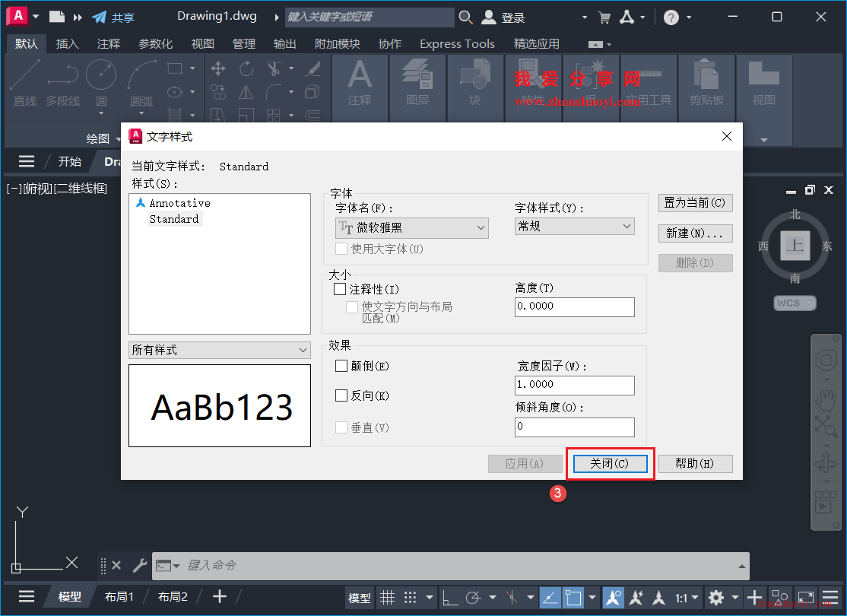847x616 pixels.
Task: Toggle 2D object snap in status bar
Action: click(573, 597)
